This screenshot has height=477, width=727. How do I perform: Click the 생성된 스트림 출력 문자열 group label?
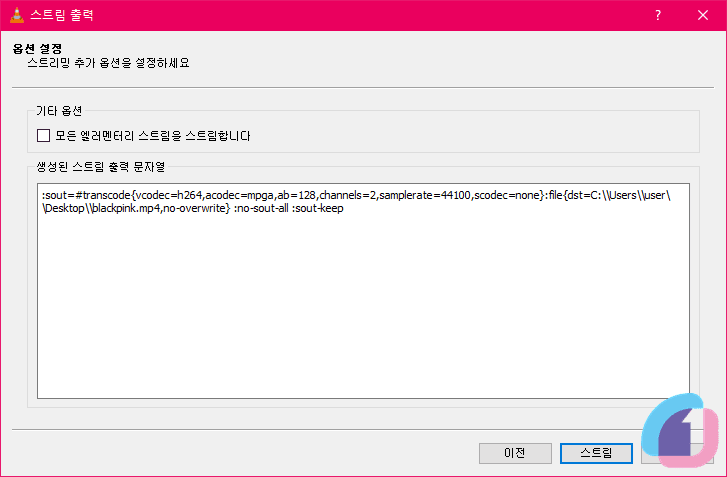click(101, 167)
